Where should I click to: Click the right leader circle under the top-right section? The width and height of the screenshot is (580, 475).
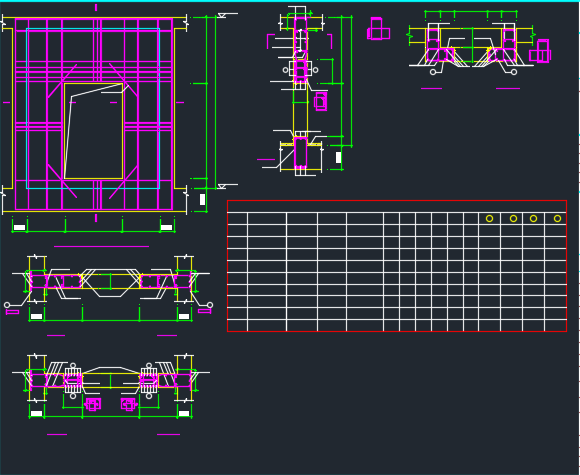click(514, 72)
